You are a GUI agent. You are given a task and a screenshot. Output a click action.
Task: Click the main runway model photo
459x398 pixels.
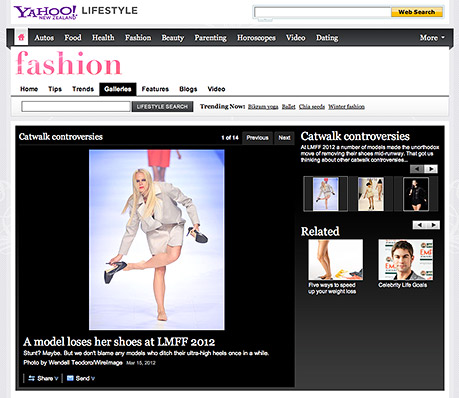(157, 240)
